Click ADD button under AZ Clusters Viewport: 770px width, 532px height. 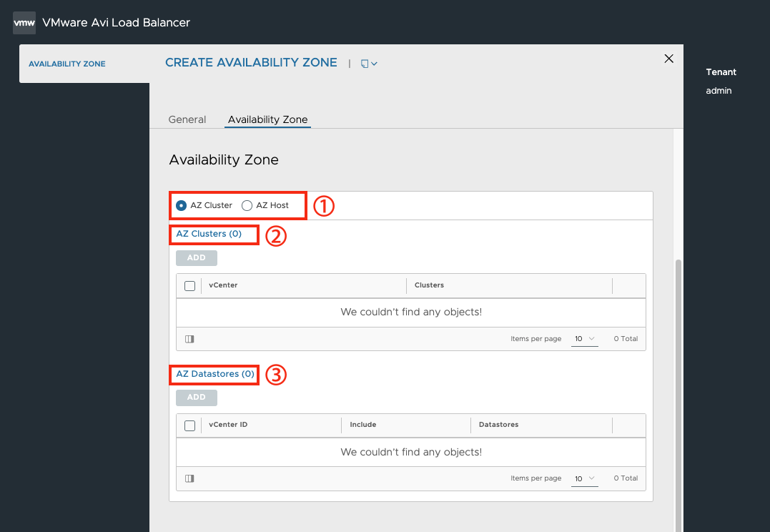(x=197, y=258)
